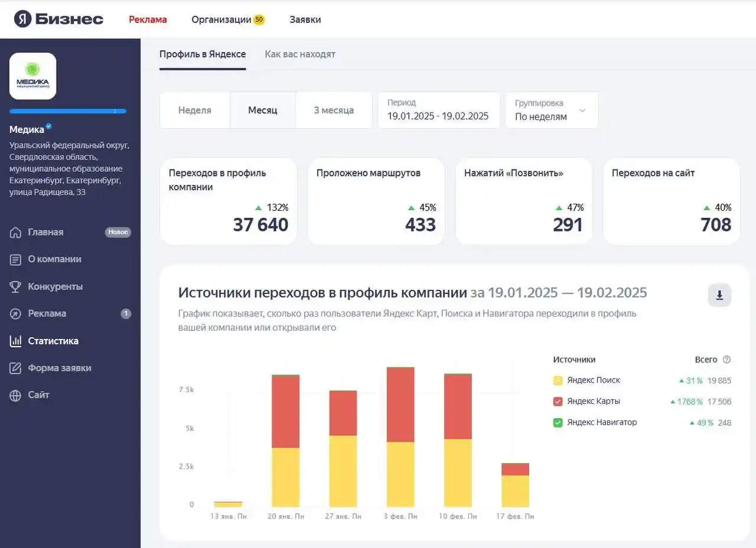Click the profile completeness progress bar

(68, 111)
